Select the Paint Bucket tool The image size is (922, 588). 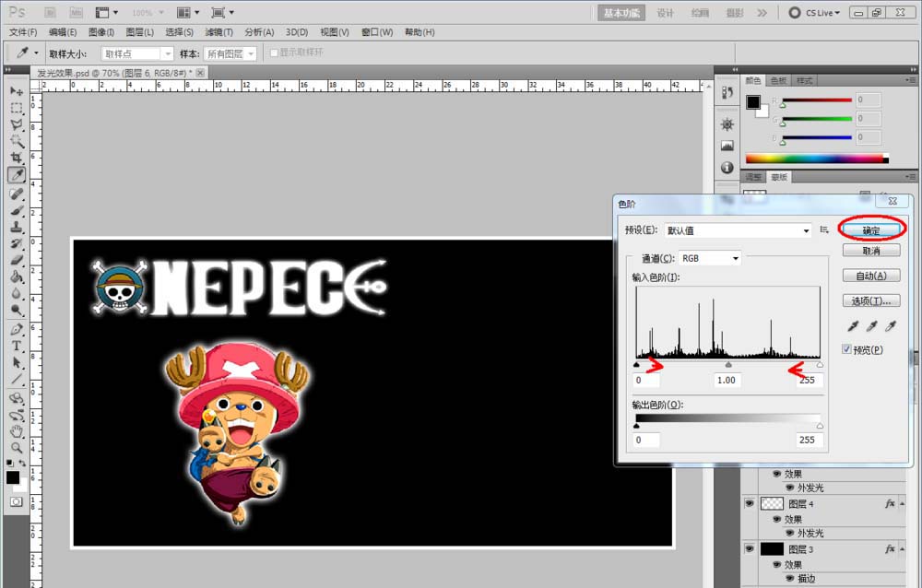click(x=17, y=276)
